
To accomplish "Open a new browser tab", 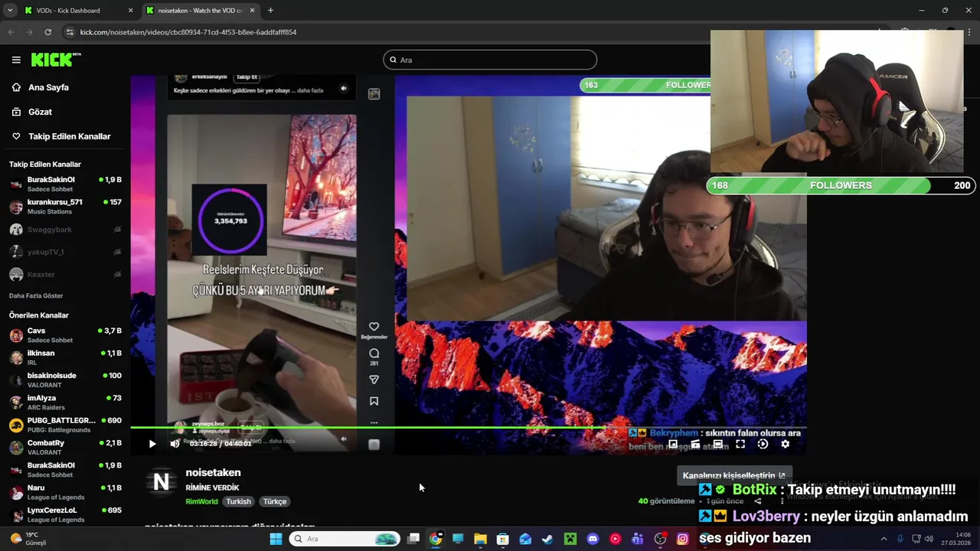I will [270, 11].
